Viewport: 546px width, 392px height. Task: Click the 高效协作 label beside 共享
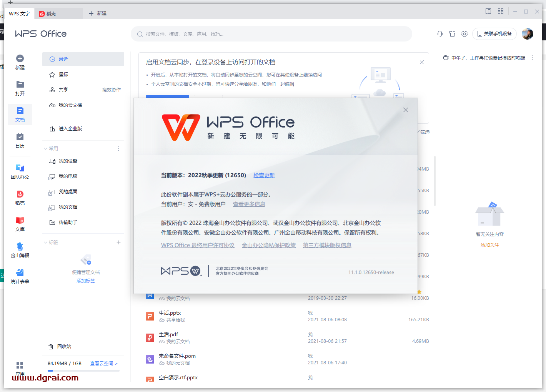[112, 90]
